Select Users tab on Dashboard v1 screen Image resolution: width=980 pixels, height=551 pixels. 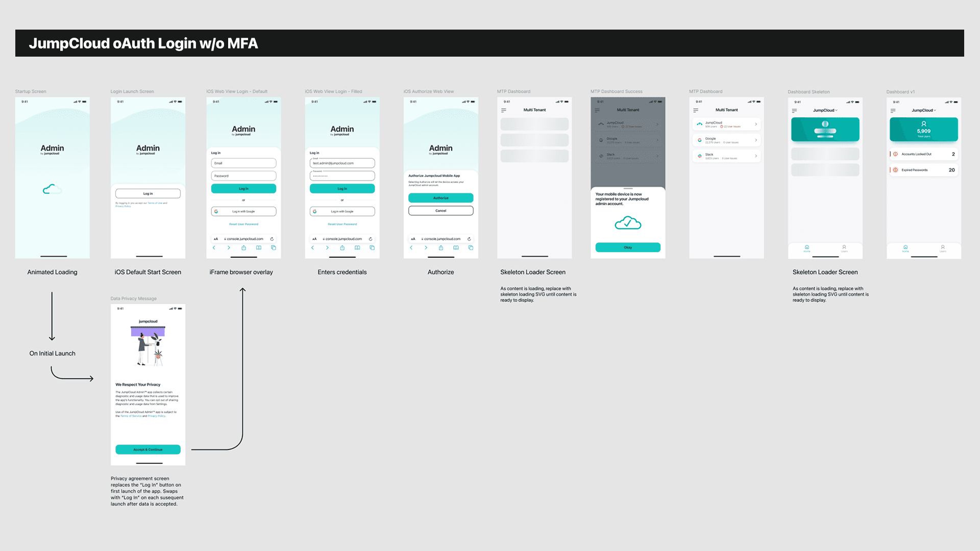point(943,248)
